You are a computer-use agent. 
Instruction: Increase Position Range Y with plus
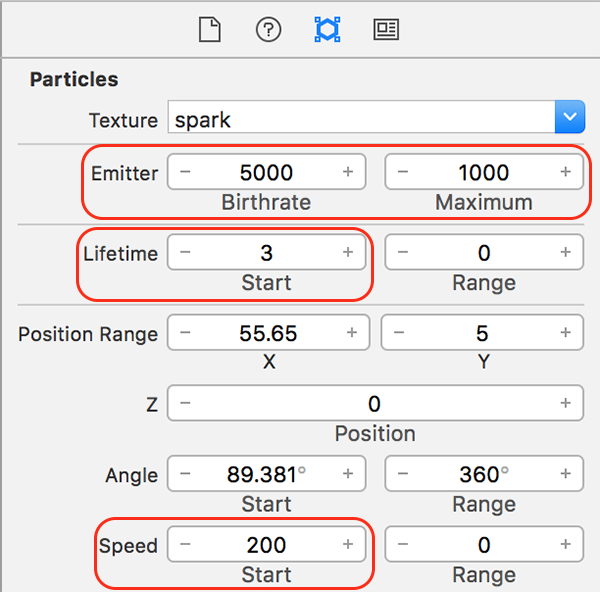click(566, 332)
